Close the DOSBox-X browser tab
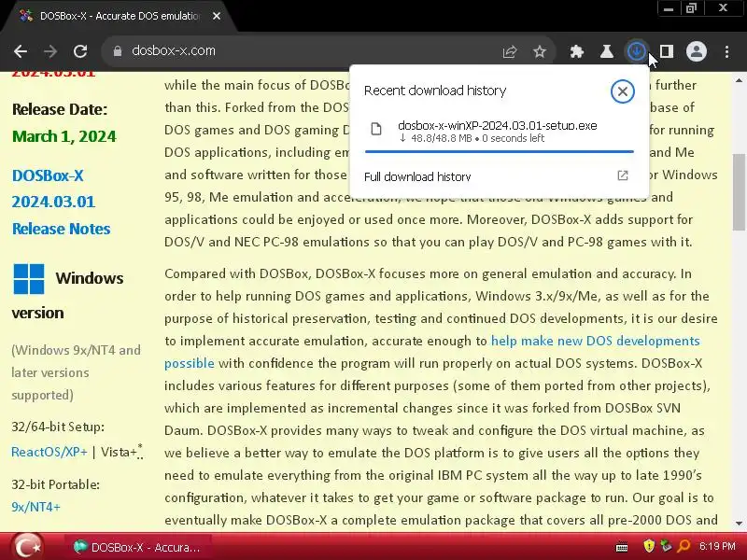Viewport: 747px width, 560px height. coord(217,16)
